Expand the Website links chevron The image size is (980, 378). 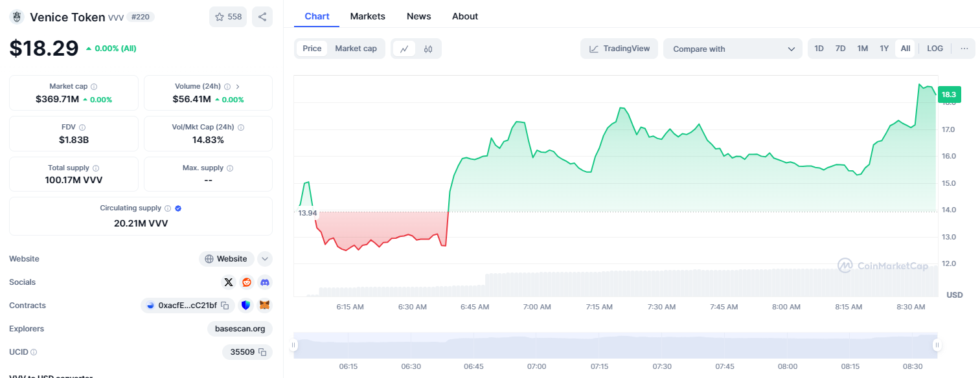click(264, 259)
